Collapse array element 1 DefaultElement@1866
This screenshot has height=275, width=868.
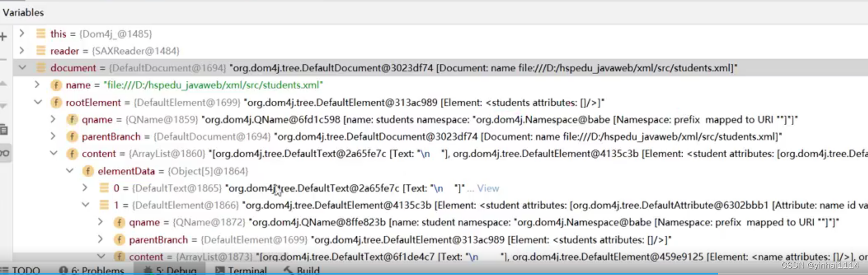[x=86, y=205]
